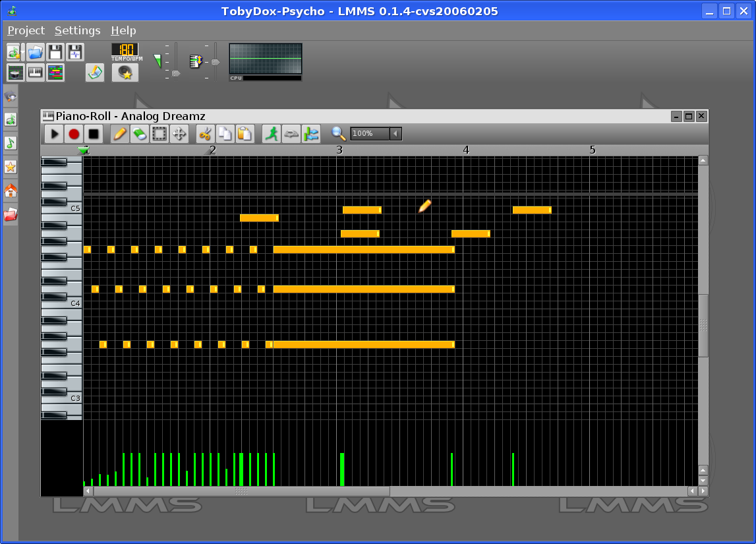Open the dropdown arrow beside the new project button
The width and height of the screenshot is (756, 544).
[x=22, y=52]
